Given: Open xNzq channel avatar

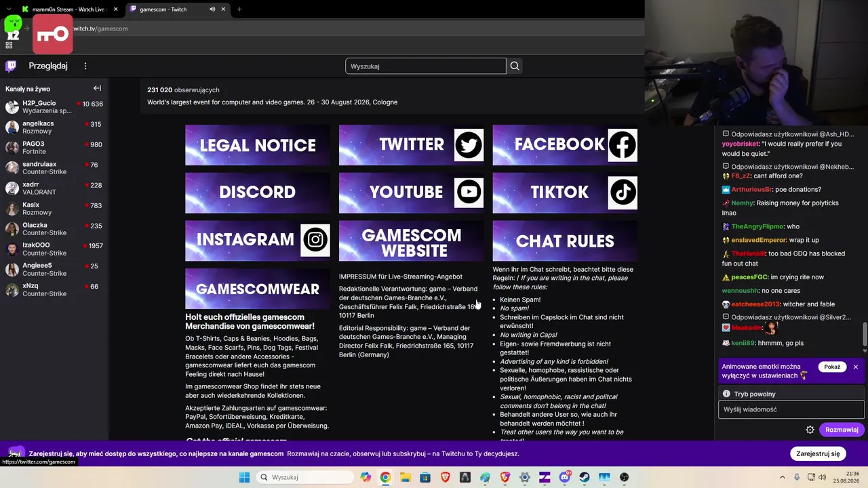Looking at the screenshot, I should [x=12, y=290].
